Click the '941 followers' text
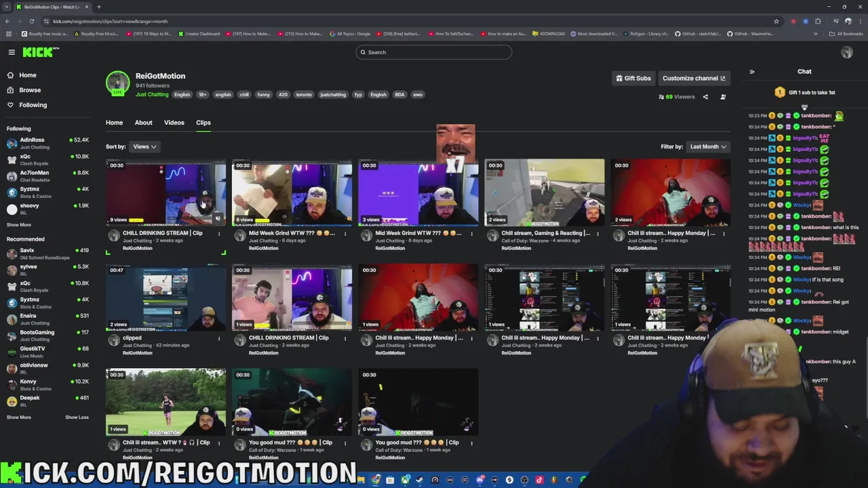The image size is (868, 488). click(x=153, y=86)
